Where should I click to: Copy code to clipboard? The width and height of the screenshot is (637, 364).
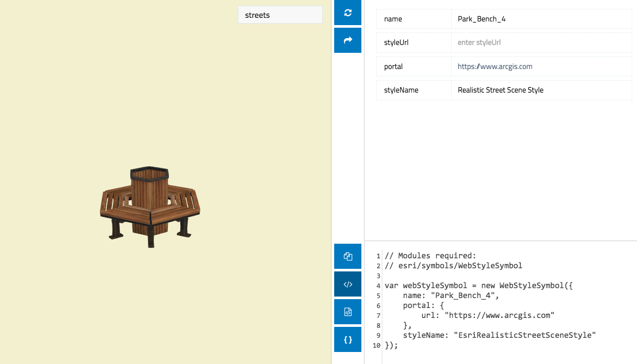coord(348,256)
